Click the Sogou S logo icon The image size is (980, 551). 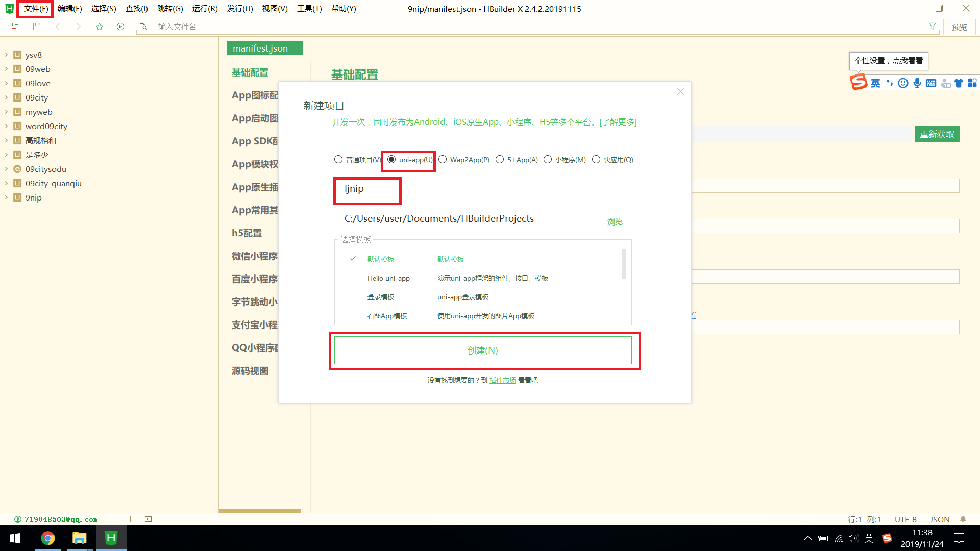[x=859, y=82]
